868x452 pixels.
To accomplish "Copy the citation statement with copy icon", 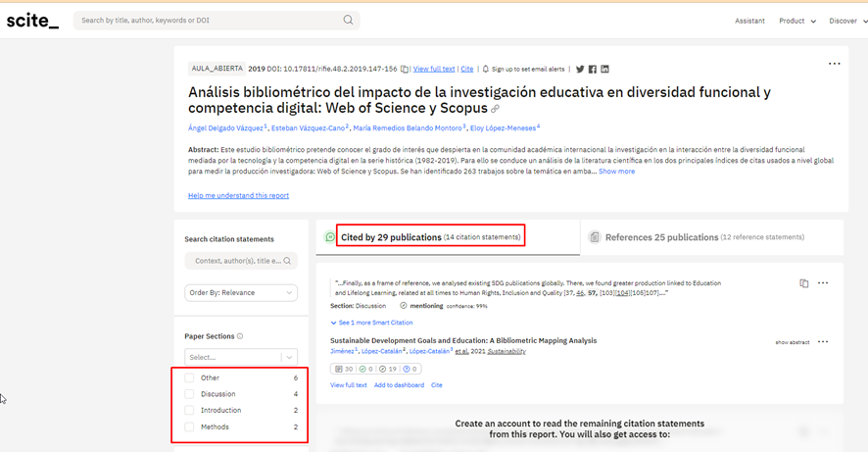I will click(803, 283).
